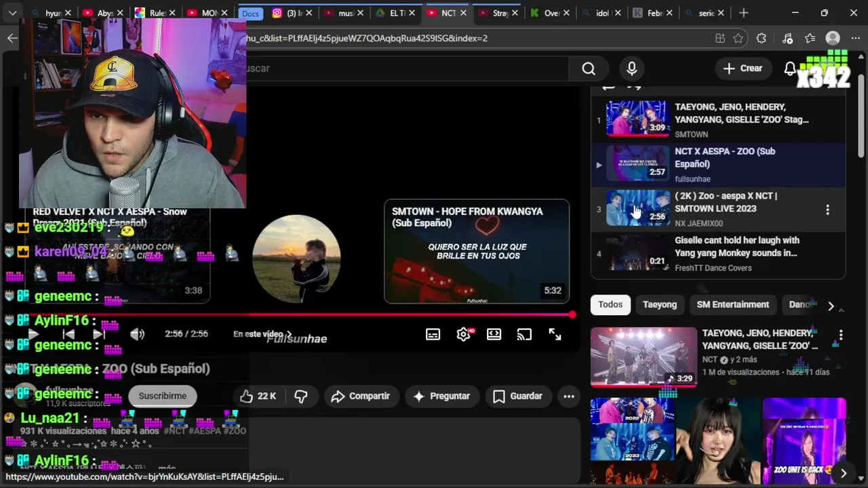Expand 'En este video' chapters chevron
The width and height of the screenshot is (868, 488).
pyautogui.click(x=290, y=334)
